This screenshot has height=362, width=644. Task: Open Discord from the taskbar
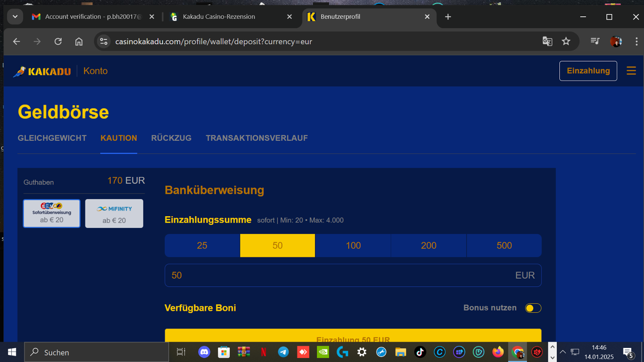tap(204, 352)
